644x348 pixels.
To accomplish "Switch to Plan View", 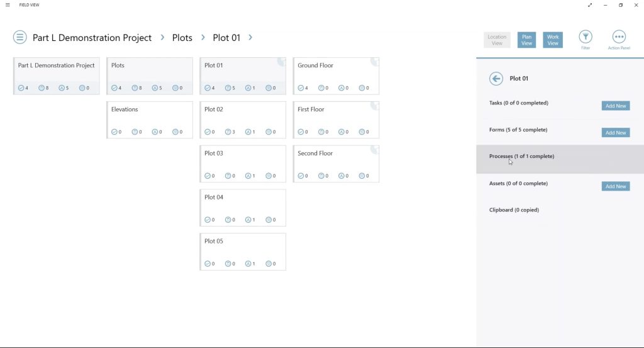I will (526, 40).
